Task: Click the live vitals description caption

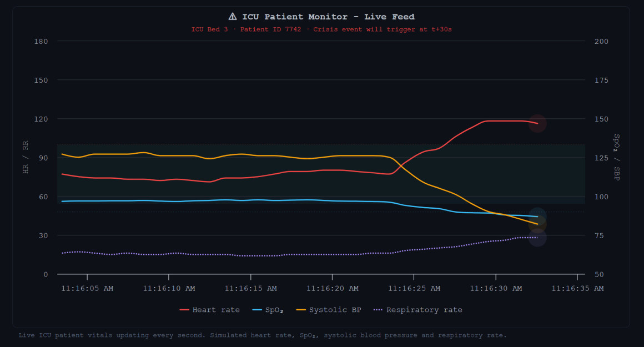Action: (263, 335)
